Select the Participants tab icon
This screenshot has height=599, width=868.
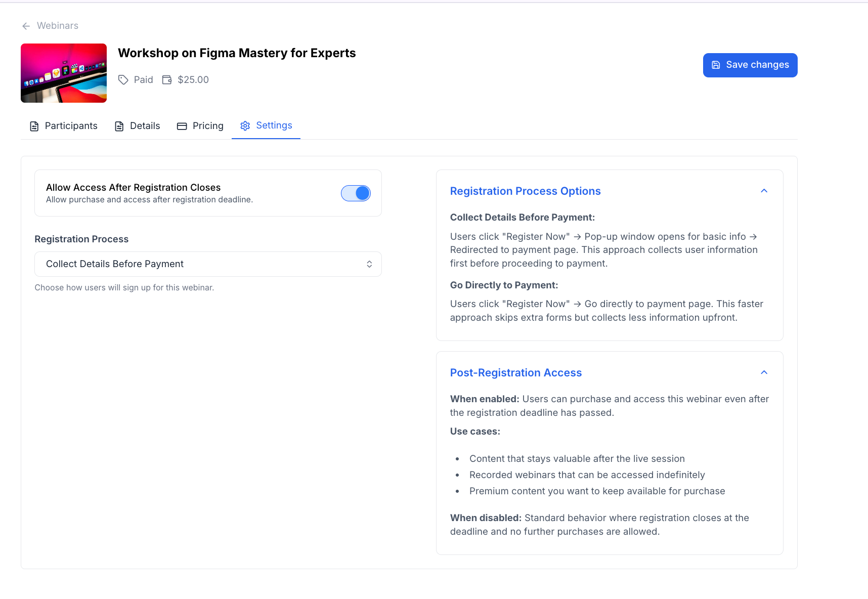[x=34, y=126]
